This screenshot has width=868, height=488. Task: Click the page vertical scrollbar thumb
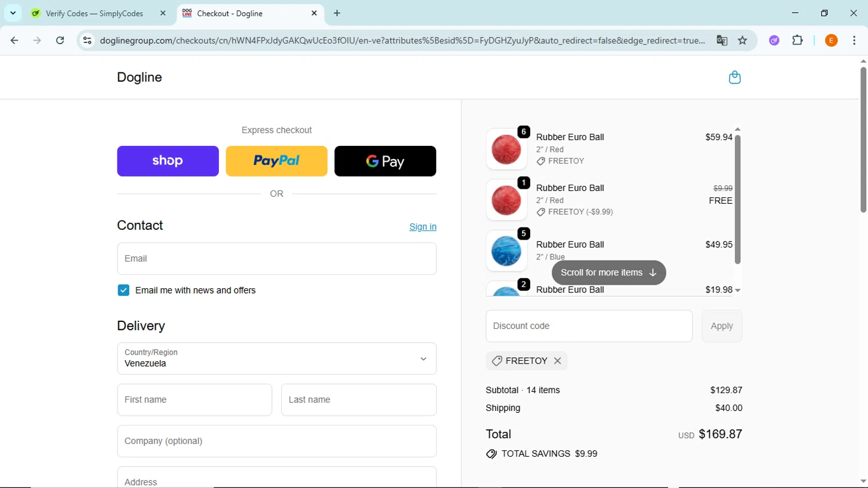pyautogui.click(x=863, y=140)
